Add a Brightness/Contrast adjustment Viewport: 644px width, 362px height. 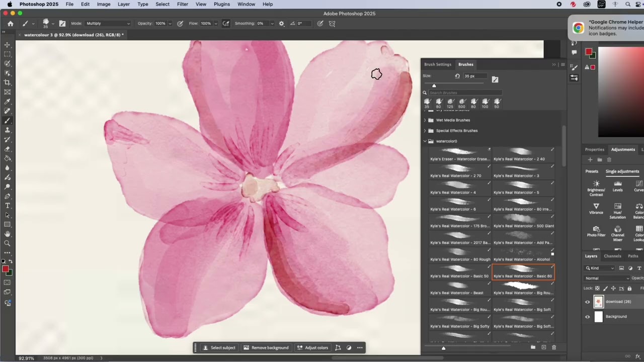tap(596, 188)
